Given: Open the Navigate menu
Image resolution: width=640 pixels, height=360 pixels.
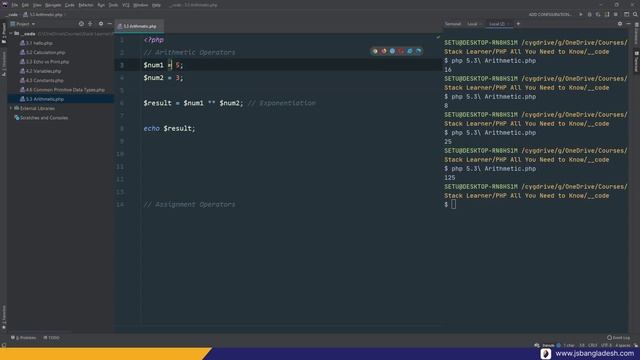Looking at the screenshot, I should pos(53,5).
